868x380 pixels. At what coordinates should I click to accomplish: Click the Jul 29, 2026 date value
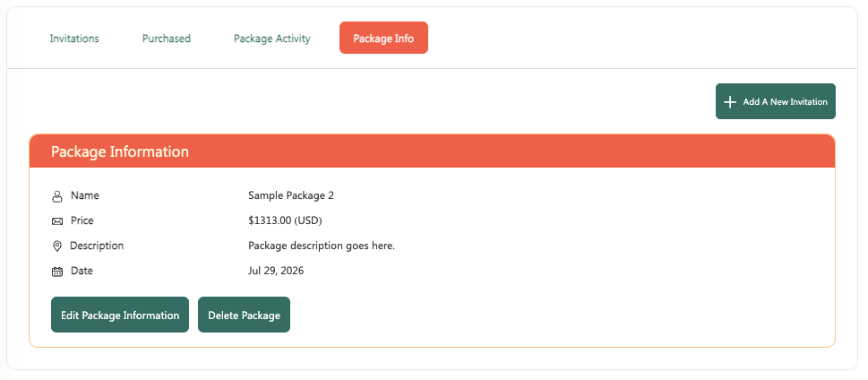click(x=276, y=271)
